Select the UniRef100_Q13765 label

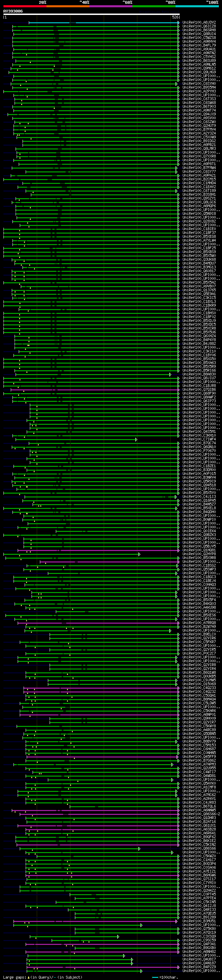[199, 290]
